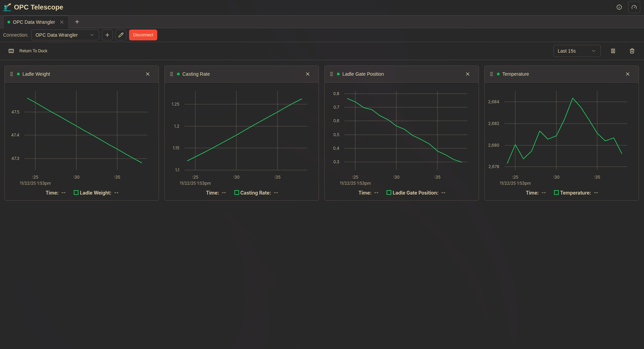
Task: Toggle the Temperature legend checkbox
Action: [556, 192]
